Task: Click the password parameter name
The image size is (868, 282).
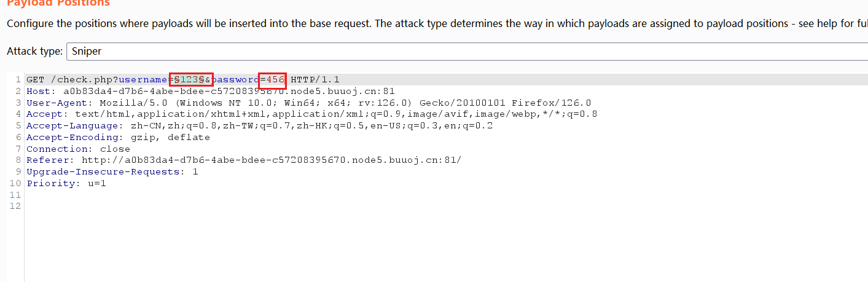Action: [235, 80]
